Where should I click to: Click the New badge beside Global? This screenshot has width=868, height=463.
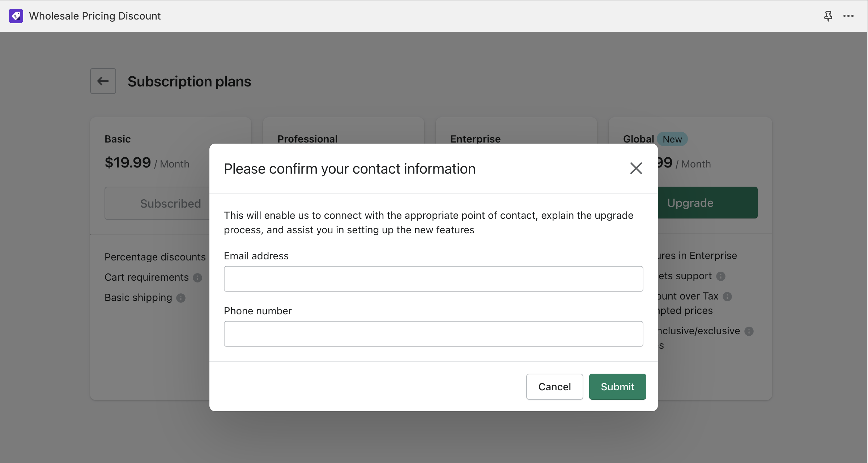pos(672,139)
